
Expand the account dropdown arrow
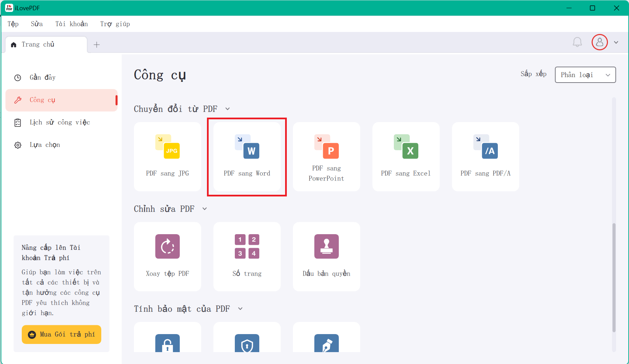pyautogui.click(x=616, y=42)
